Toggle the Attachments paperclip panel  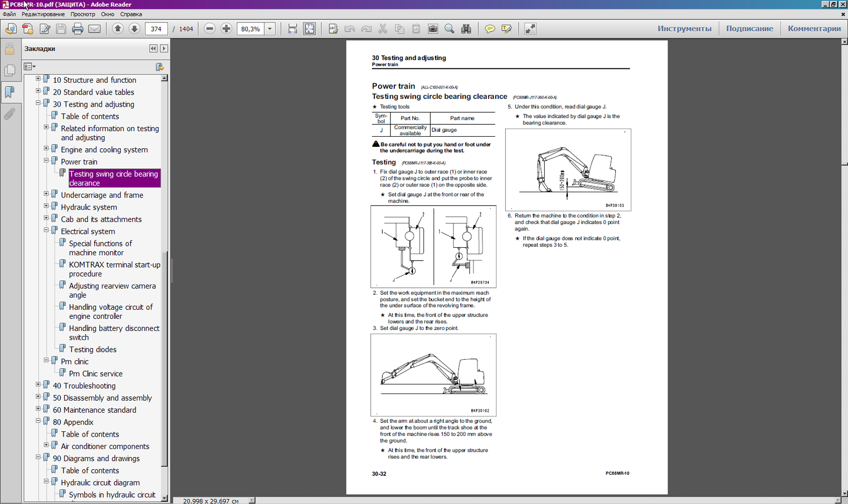(x=10, y=114)
